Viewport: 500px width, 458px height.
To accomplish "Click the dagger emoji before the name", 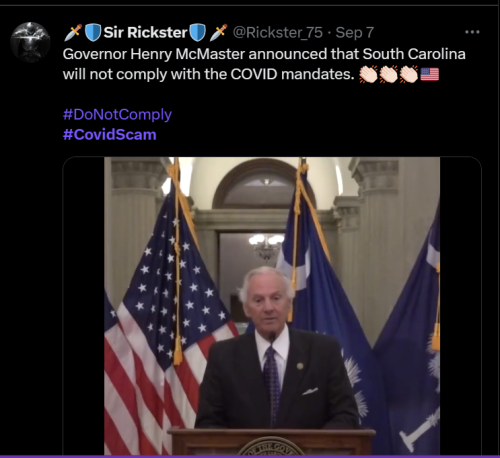I will click(x=73, y=33).
